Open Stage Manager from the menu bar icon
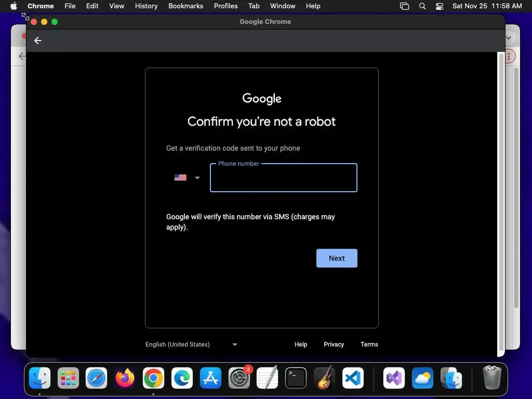 (x=404, y=6)
